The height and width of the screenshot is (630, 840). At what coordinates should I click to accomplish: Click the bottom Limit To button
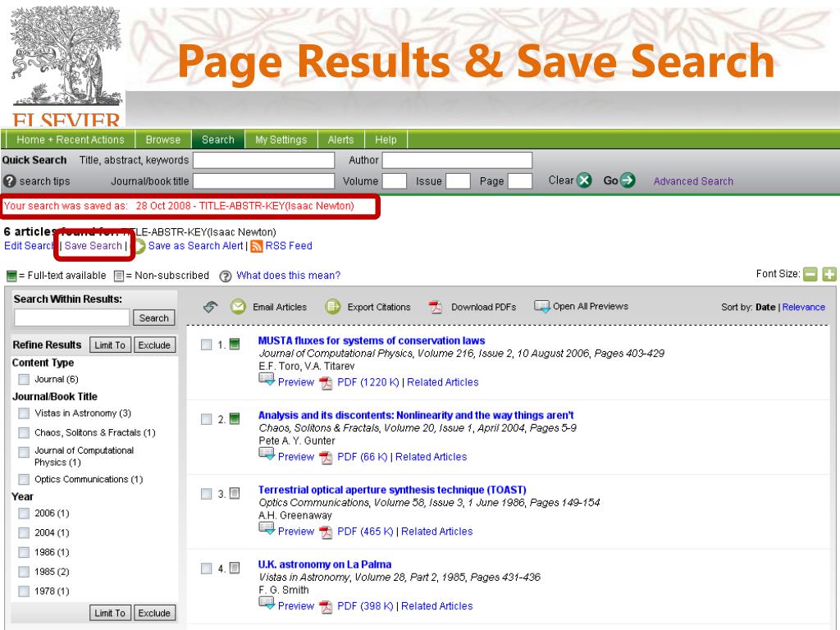point(110,613)
